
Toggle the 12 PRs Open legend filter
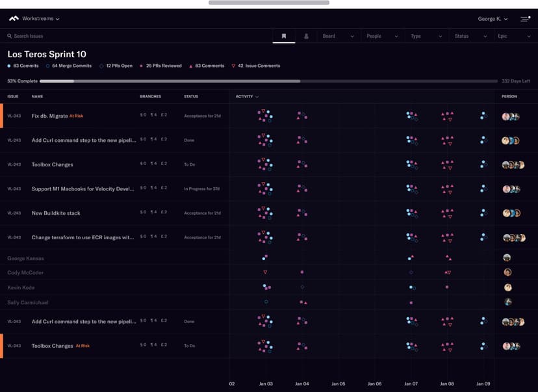[x=116, y=66]
